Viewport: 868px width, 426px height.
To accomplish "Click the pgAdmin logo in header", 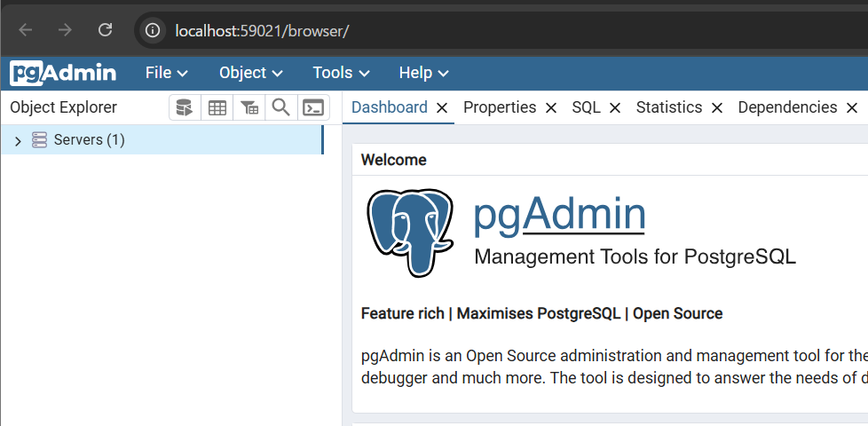I will (x=63, y=73).
